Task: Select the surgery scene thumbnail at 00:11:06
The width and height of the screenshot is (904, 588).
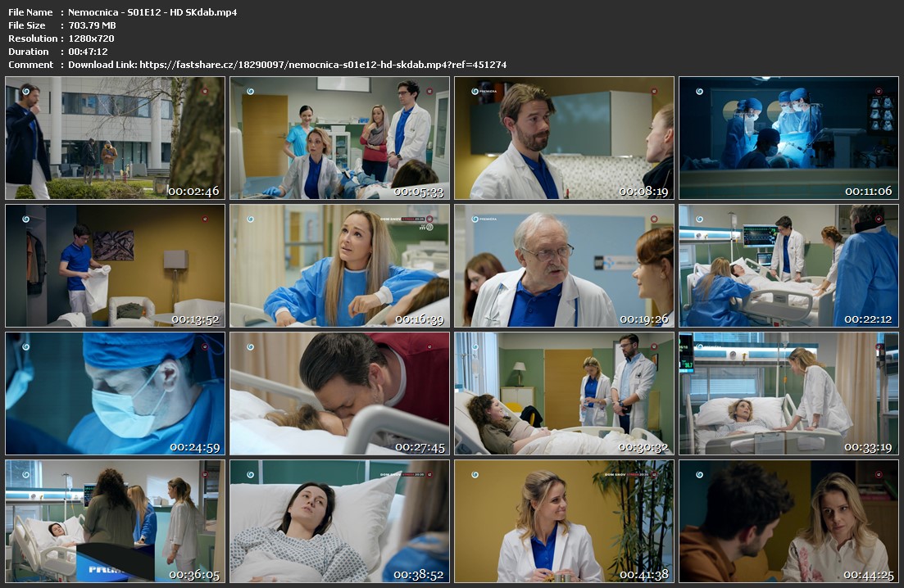Action: click(x=788, y=138)
